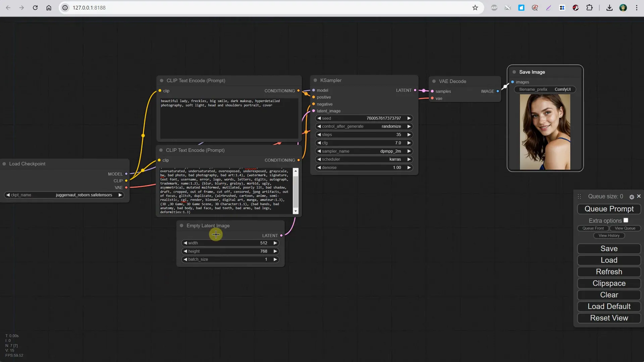Image resolution: width=644 pixels, height=362 pixels.
Task: Bookmark this page with star icon
Action: [x=475, y=8]
